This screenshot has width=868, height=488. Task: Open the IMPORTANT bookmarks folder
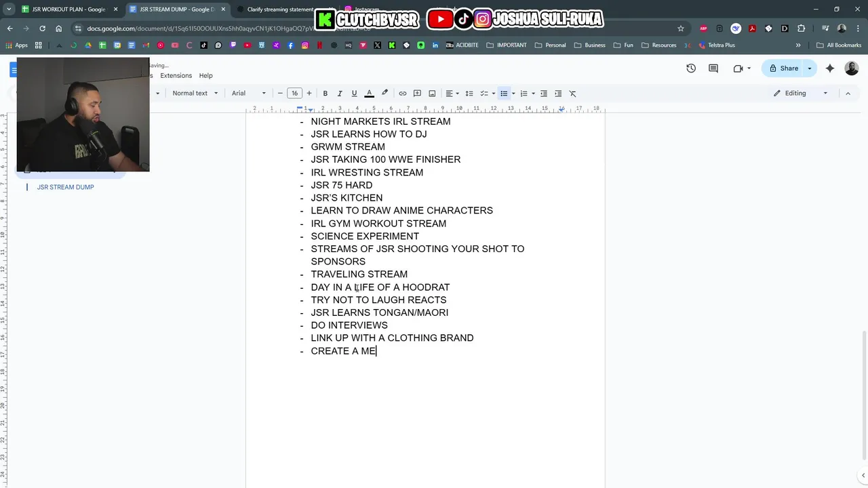(x=506, y=45)
